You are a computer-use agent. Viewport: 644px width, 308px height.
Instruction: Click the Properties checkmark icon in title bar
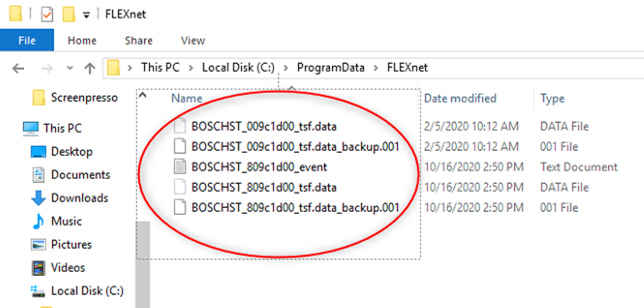[x=47, y=14]
